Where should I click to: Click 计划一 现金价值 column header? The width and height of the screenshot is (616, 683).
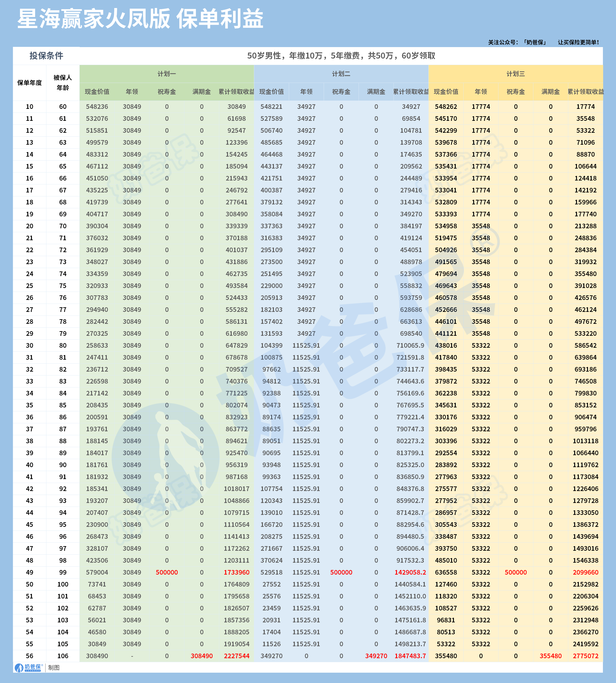click(97, 92)
